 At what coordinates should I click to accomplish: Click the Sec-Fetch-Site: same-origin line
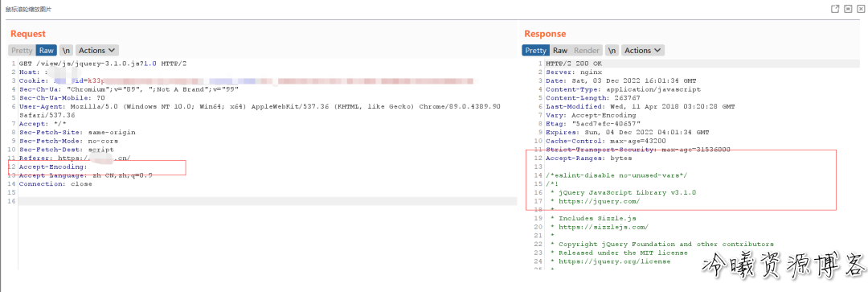pyautogui.click(x=77, y=133)
